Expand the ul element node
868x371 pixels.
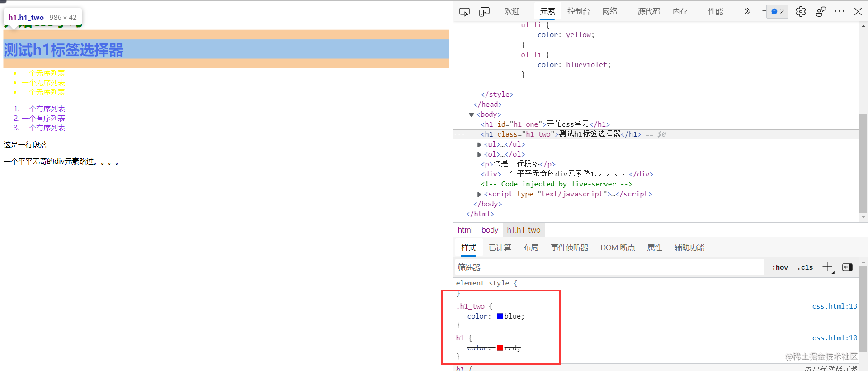coord(479,145)
